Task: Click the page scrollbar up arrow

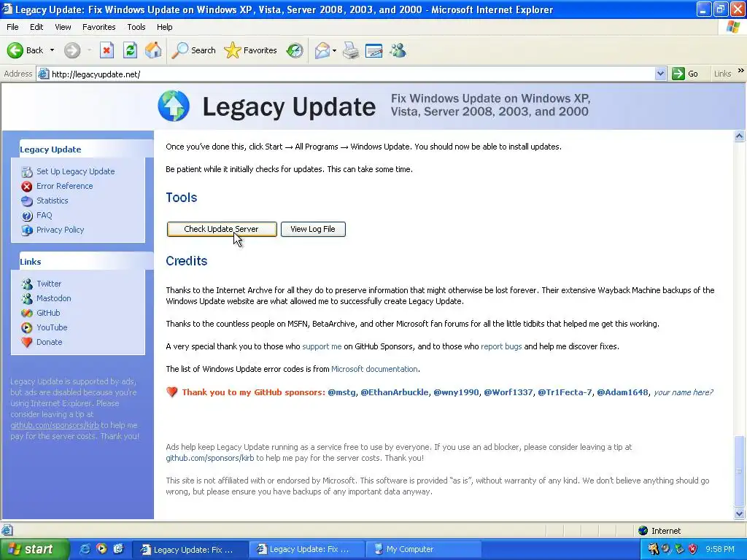Action: coord(740,136)
